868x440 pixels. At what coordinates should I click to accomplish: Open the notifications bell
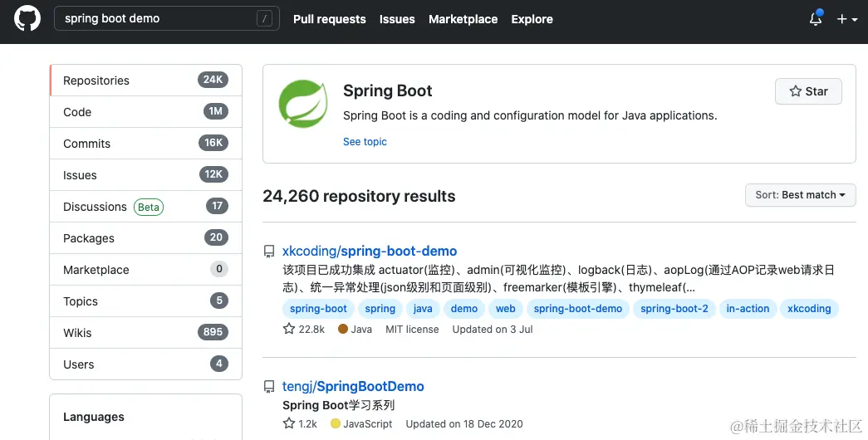[816, 18]
